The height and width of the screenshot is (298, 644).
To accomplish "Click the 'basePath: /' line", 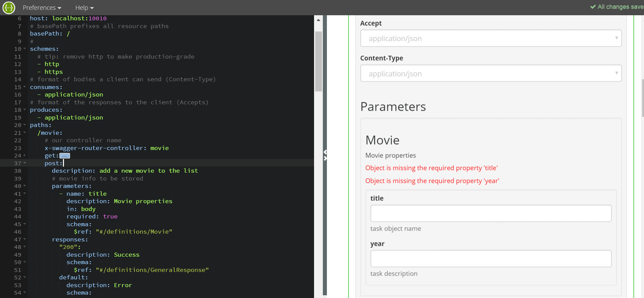I will click(50, 34).
